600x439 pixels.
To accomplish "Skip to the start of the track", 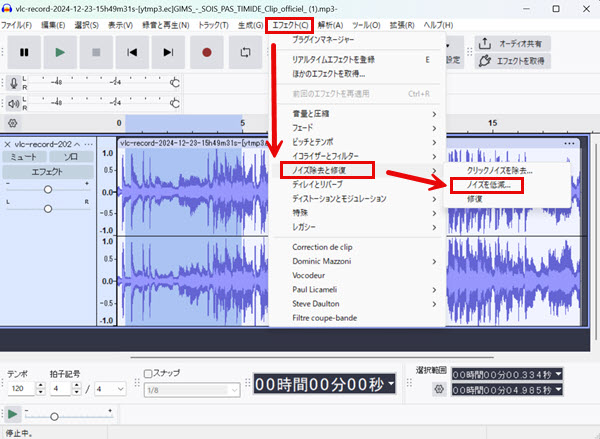I will click(x=132, y=51).
